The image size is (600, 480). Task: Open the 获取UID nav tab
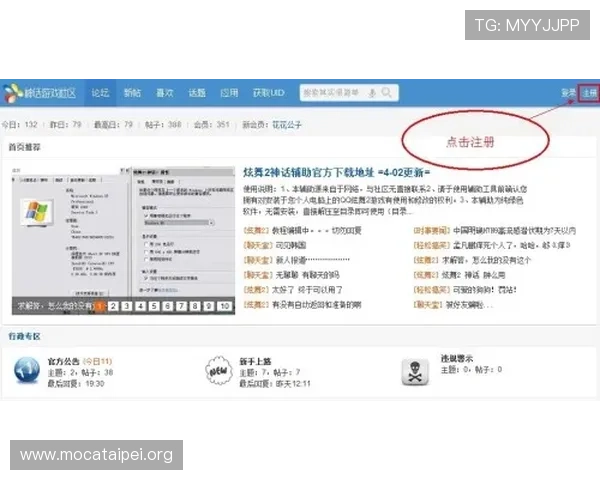(x=269, y=93)
